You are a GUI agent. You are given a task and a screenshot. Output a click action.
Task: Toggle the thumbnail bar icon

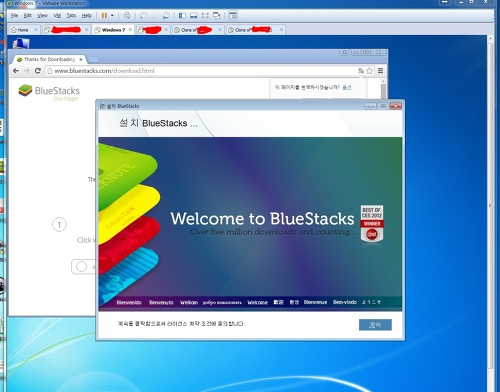tap(194, 16)
